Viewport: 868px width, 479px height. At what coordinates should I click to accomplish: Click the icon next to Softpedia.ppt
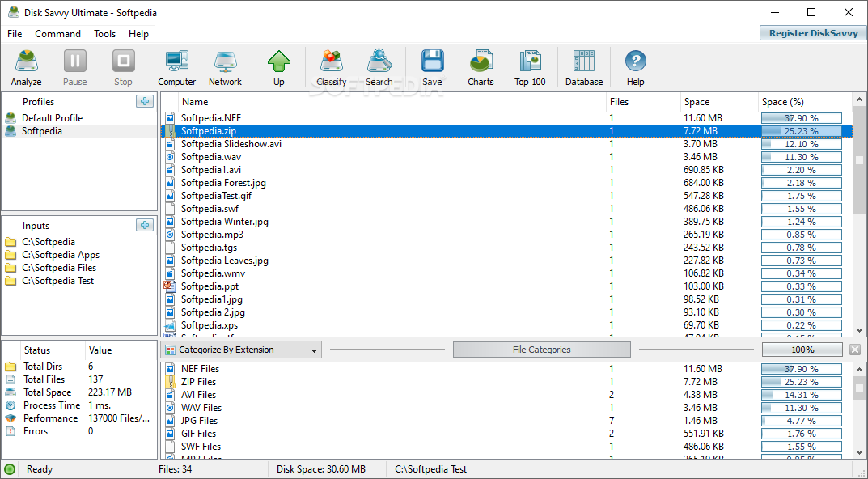(x=170, y=286)
